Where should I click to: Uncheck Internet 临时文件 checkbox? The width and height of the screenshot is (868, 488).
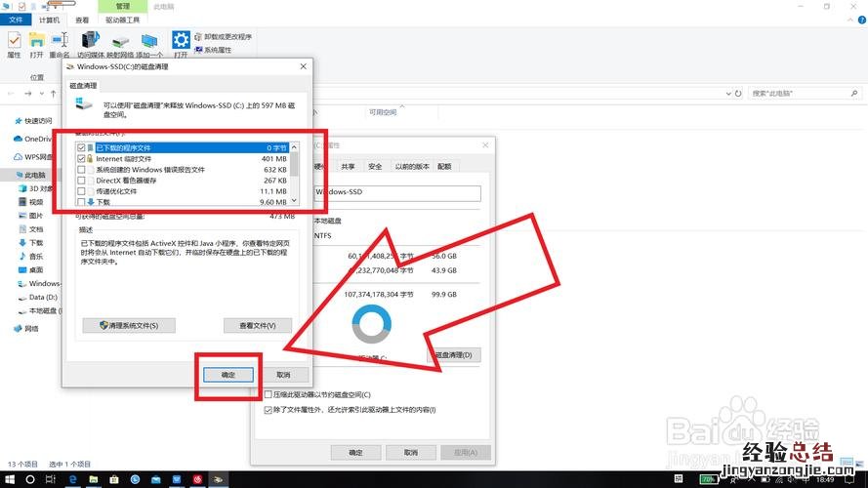point(81,158)
